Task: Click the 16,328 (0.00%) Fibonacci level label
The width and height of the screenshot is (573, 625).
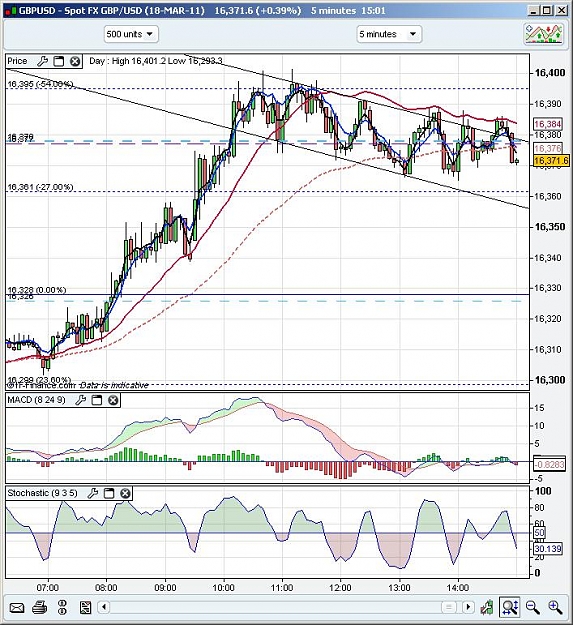Action: point(37,290)
